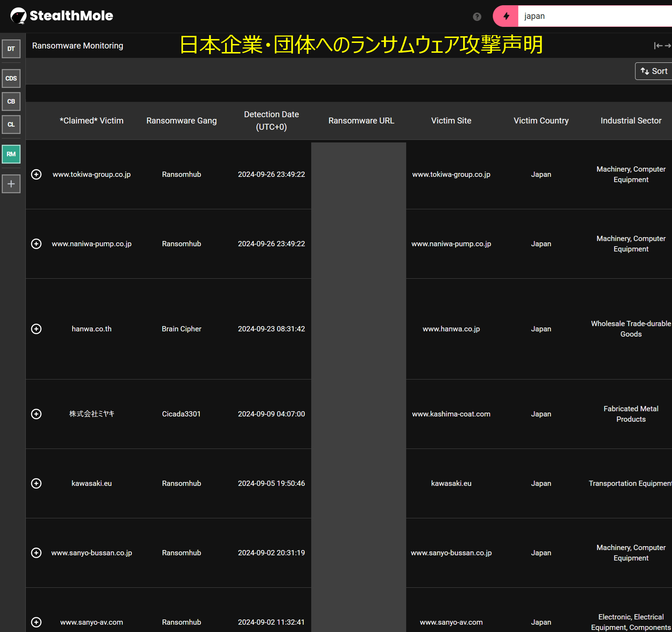
Task: Click claimed victim www.sanyo-bussan.co.jp
Action: (x=91, y=553)
